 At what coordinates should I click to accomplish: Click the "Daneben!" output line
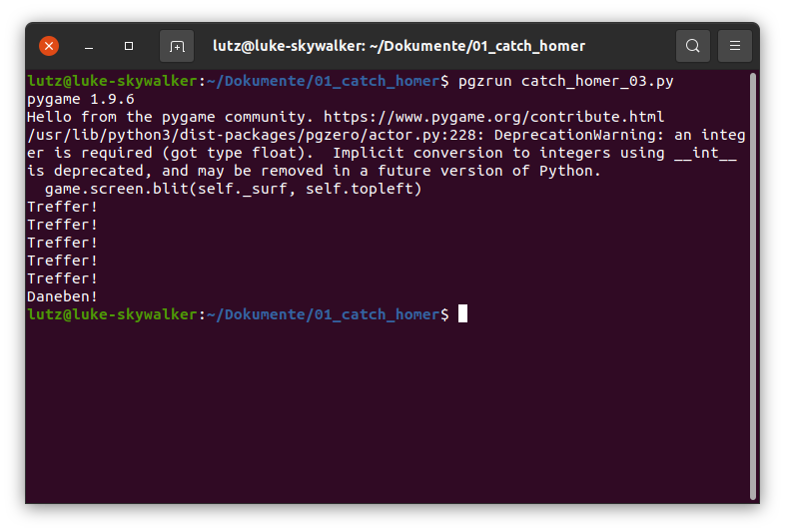tap(62, 296)
